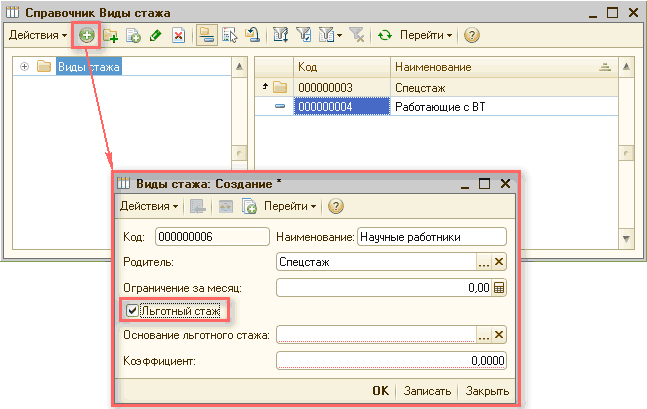Viewport: 647px width, 409px height.
Task: Click the Add new group folder icon
Action: pyautogui.click(x=110, y=35)
